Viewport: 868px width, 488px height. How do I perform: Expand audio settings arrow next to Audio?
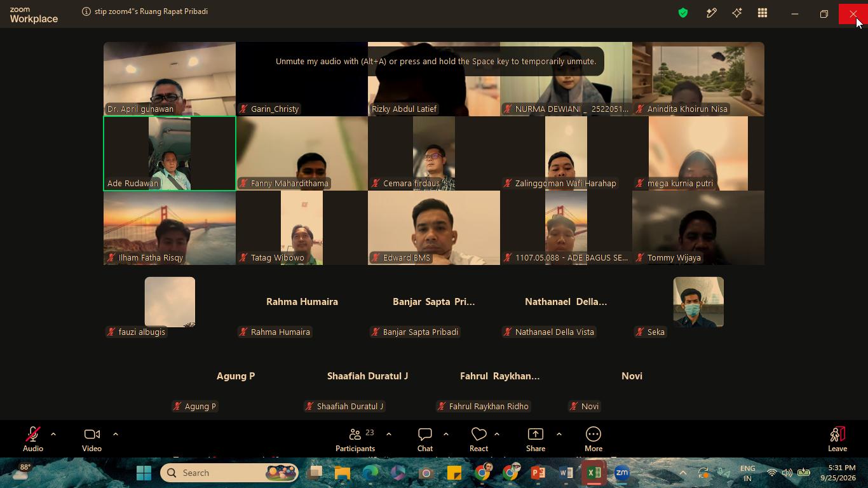pyautogui.click(x=53, y=434)
